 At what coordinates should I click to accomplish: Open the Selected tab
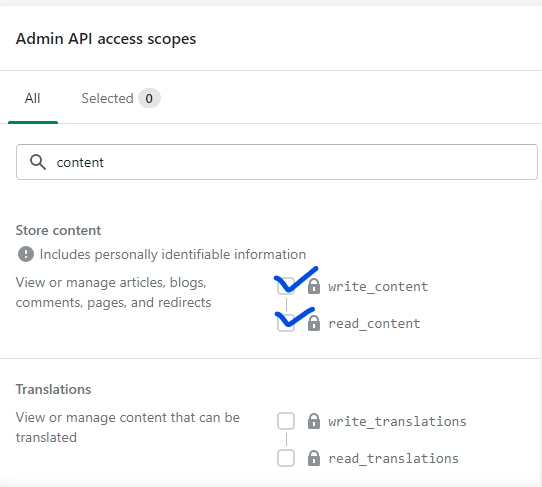(x=121, y=99)
